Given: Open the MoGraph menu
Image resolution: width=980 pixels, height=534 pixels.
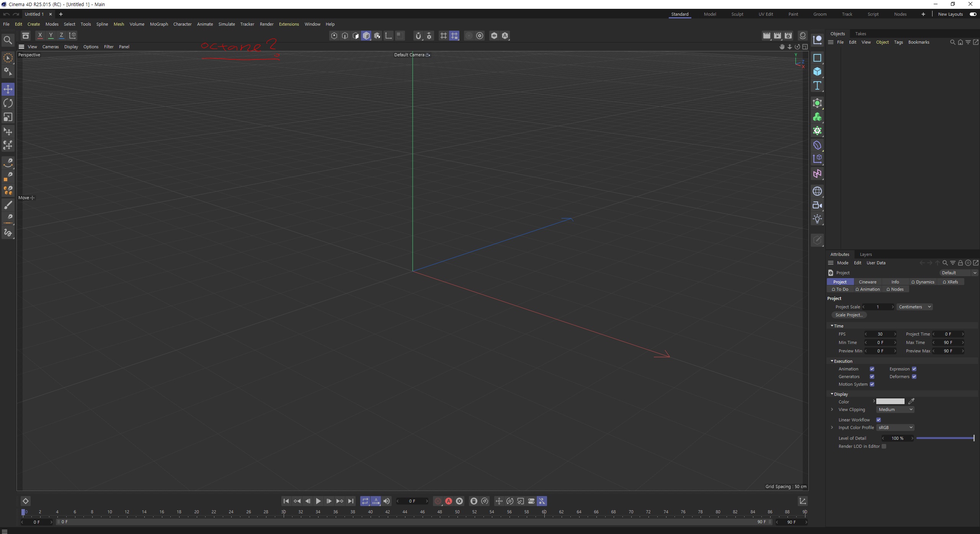Looking at the screenshot, I should coord(159,24).
